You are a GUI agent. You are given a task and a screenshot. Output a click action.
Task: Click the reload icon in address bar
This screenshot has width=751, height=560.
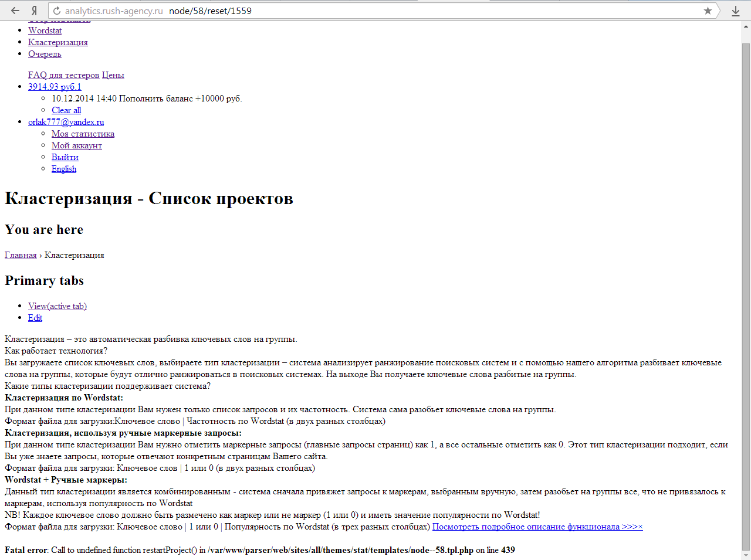[x=57, y=11]
